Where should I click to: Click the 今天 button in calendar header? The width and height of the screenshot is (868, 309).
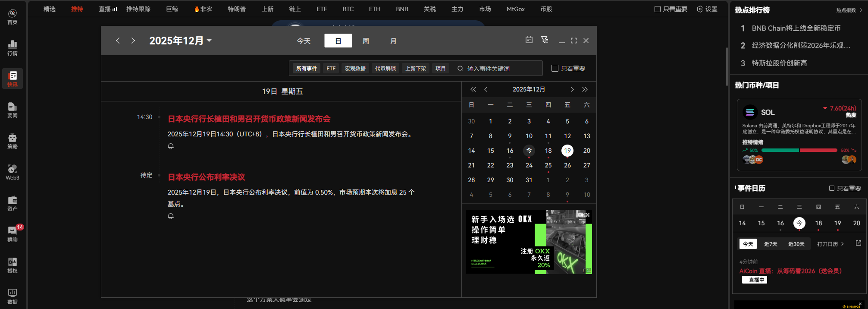coord(304,41)
